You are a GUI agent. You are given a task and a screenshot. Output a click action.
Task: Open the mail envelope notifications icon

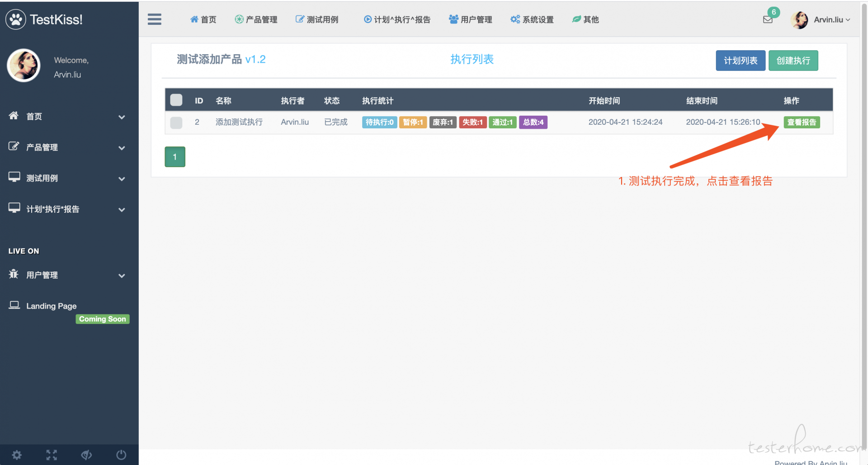click(x=768, y=19)
